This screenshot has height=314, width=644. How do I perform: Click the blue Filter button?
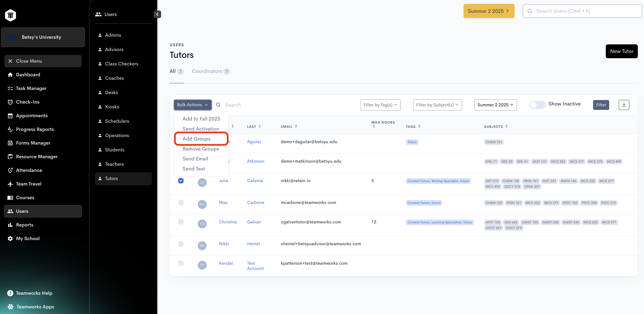(601, 105)
